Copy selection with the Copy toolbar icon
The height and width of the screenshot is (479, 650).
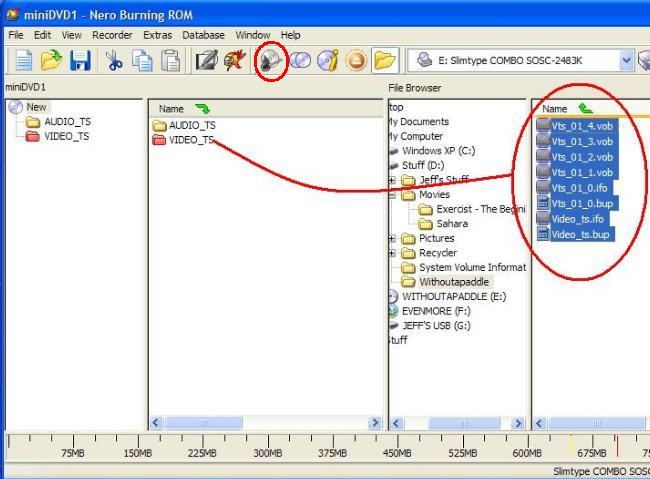142,61
